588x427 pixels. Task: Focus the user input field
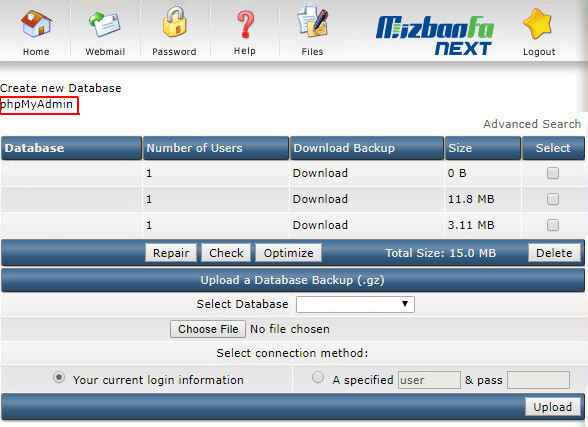tap(429, 380)
